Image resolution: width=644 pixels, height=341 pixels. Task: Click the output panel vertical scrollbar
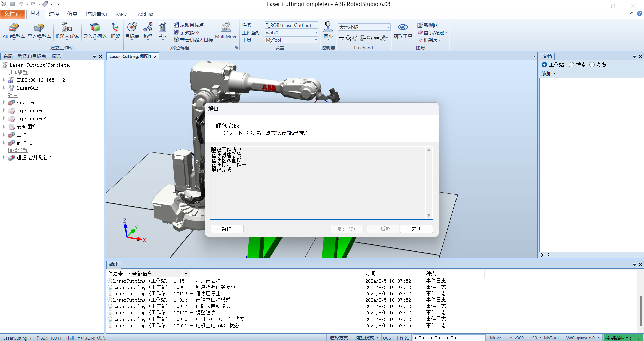coord(640,310)
